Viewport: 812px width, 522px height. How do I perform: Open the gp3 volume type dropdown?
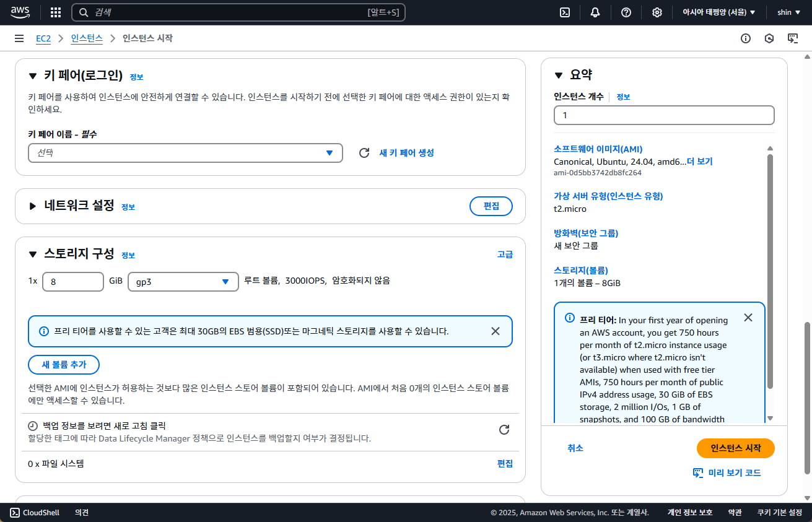click(x=183, y=282)
